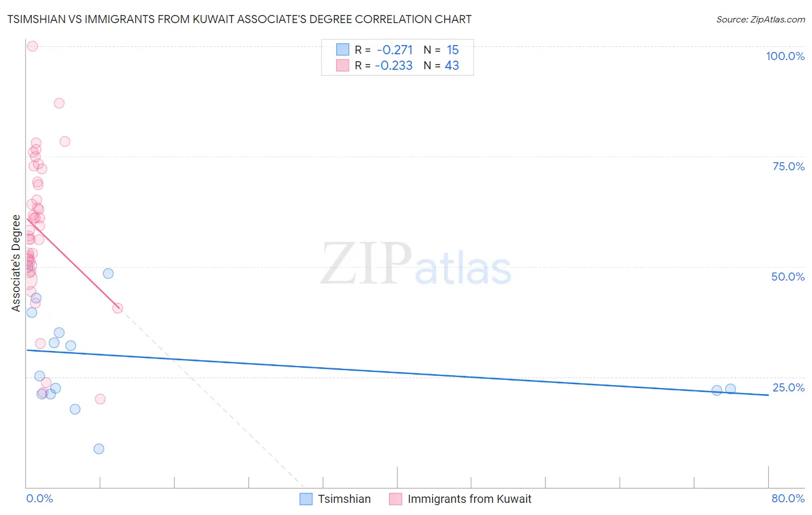Click the 25.0% y-axis tick label
This screenshot has height=515, width=812.
tap(788, 387)
